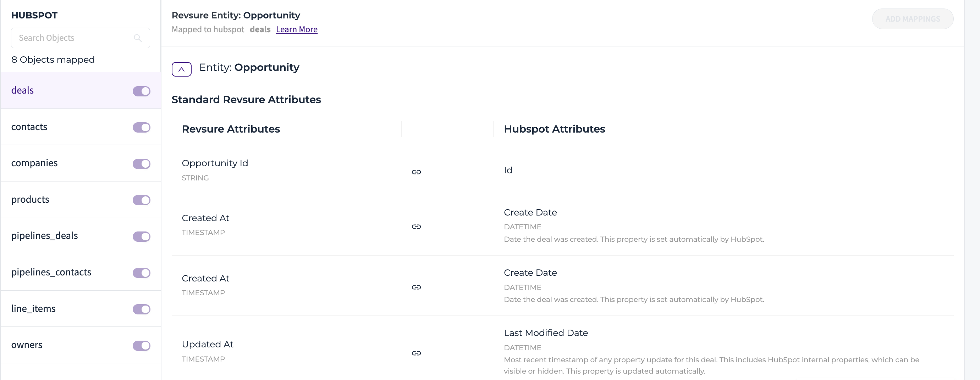The width and height of the screenshot is (980, 380).
Task: Collapse the Entity: Opportunity section
Action: tap(181, 69)
